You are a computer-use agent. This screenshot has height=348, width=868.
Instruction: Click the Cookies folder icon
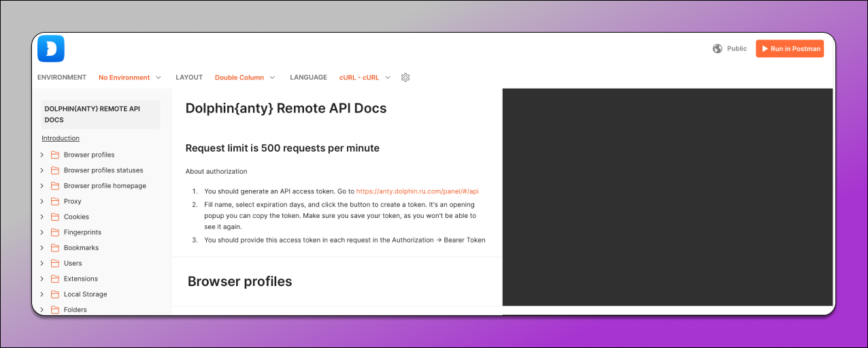click(x=55, y=217)
